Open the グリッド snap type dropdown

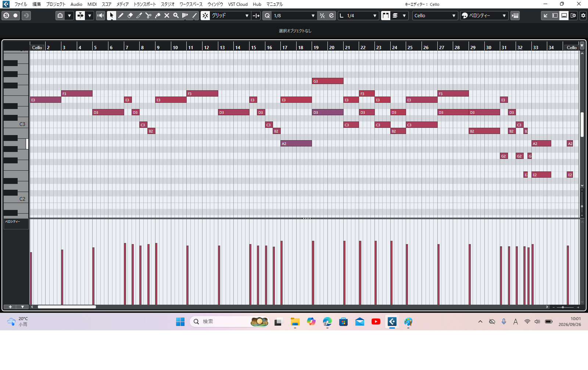tap(230, 15)
